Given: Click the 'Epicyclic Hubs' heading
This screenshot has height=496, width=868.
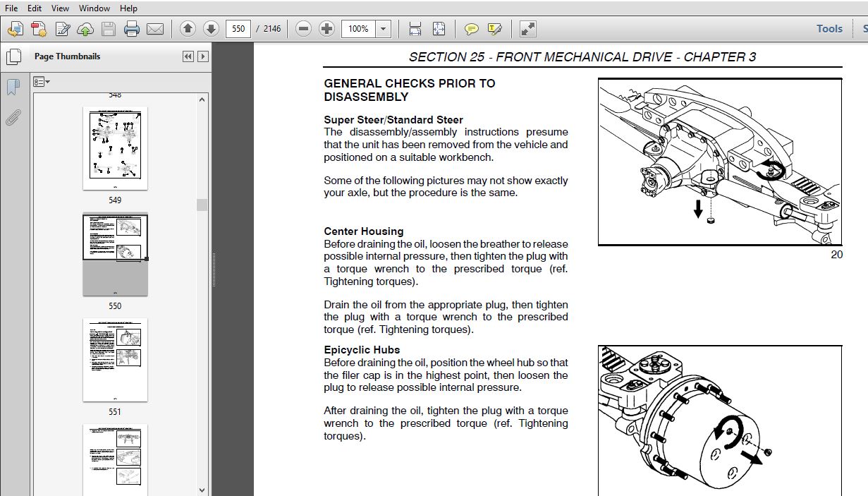Looking at the screenshot, I should [x=362, y=350].
